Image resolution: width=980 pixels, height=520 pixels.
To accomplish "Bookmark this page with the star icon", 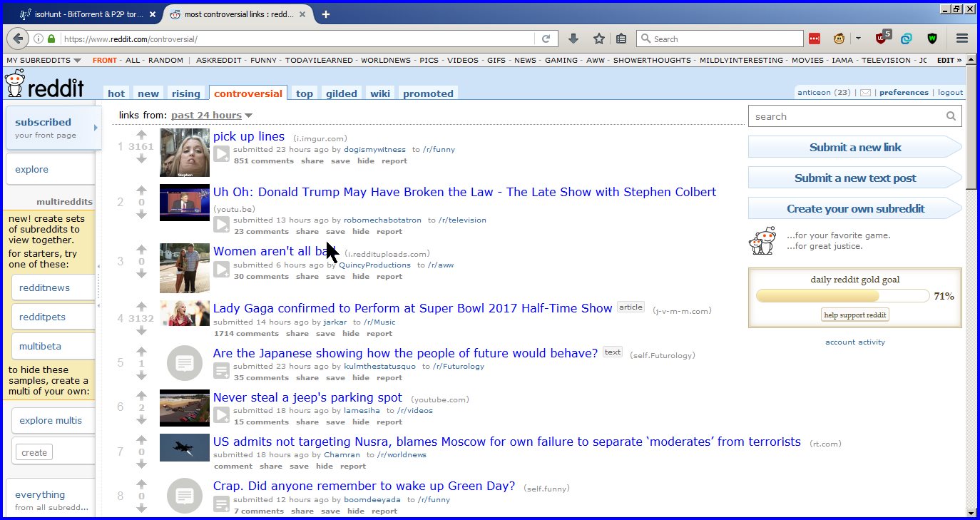I will point(599,39).
